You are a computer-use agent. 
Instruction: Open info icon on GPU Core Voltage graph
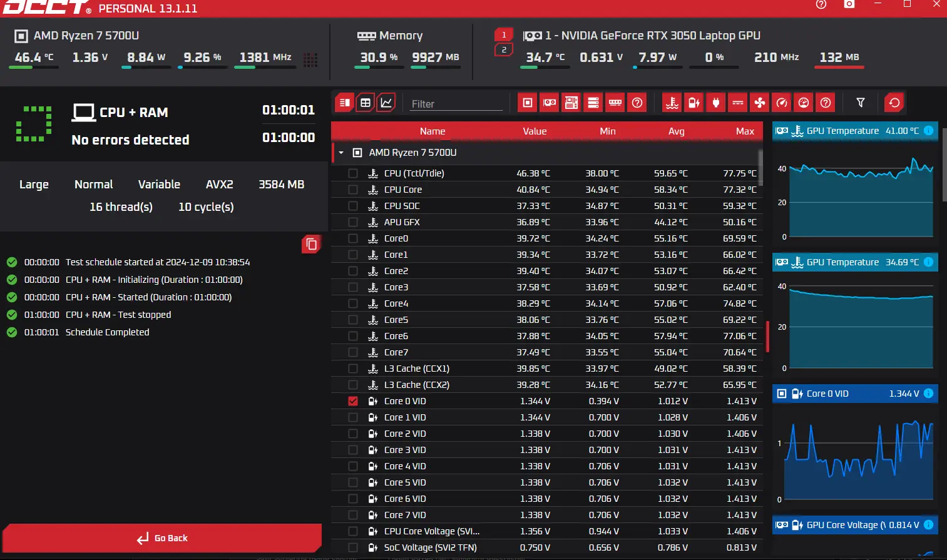pos(929,525)
